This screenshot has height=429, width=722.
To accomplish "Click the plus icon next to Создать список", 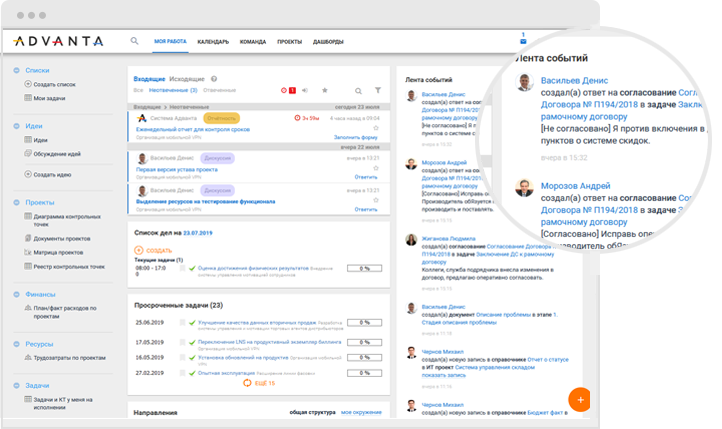I will [x=28, y=84].
